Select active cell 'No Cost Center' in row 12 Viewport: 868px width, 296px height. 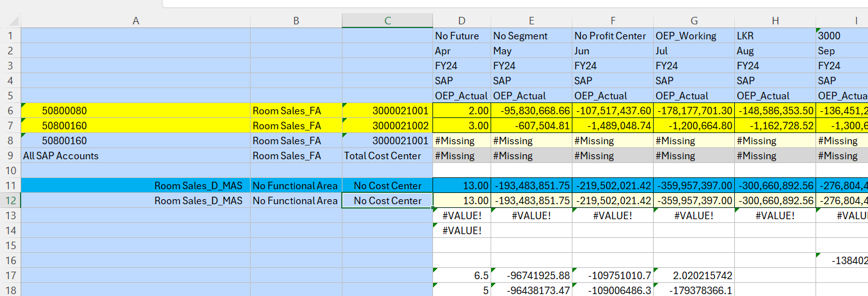387,200
